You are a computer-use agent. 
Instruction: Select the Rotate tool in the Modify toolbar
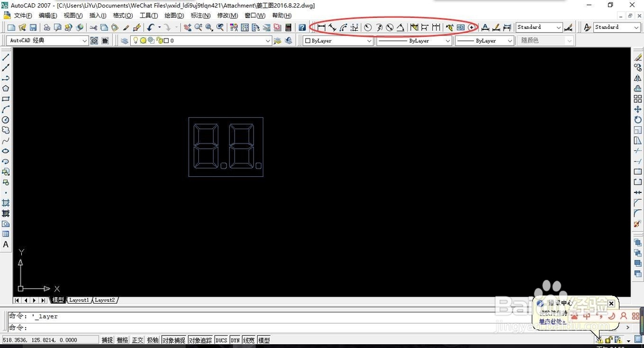point(638,120)
